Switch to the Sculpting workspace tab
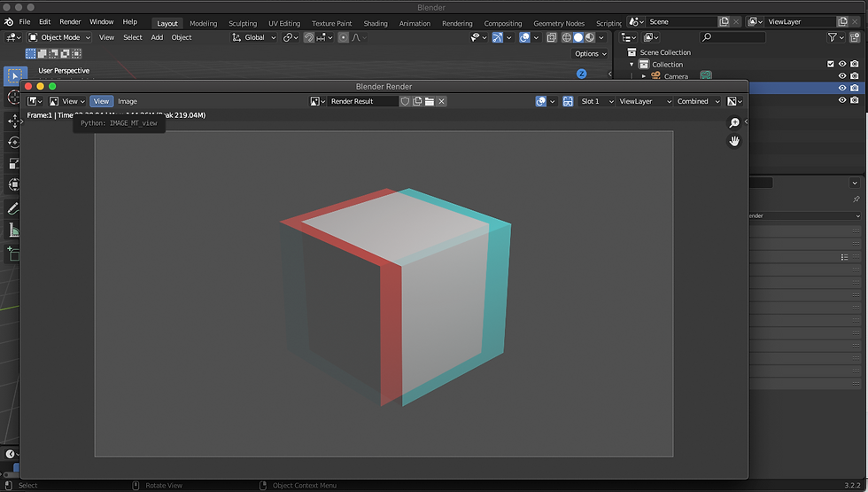This screenshot has height=492, width=868. (243, 23)
